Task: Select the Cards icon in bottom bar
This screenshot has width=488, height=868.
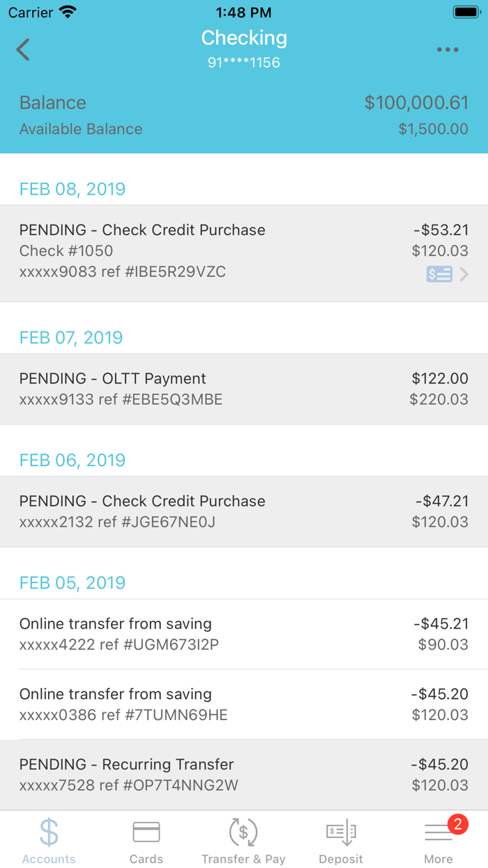Action: tap(146, 832)
